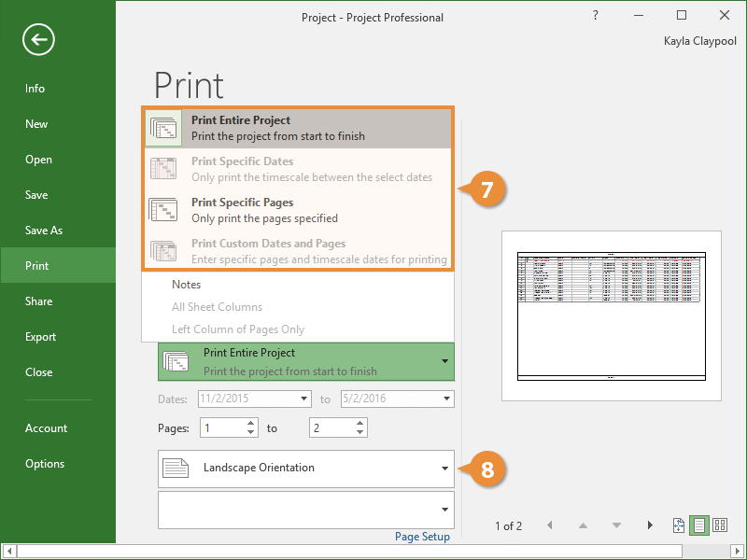
Task: Go to Save As in the sidebar
Action: tap(44, 231)
